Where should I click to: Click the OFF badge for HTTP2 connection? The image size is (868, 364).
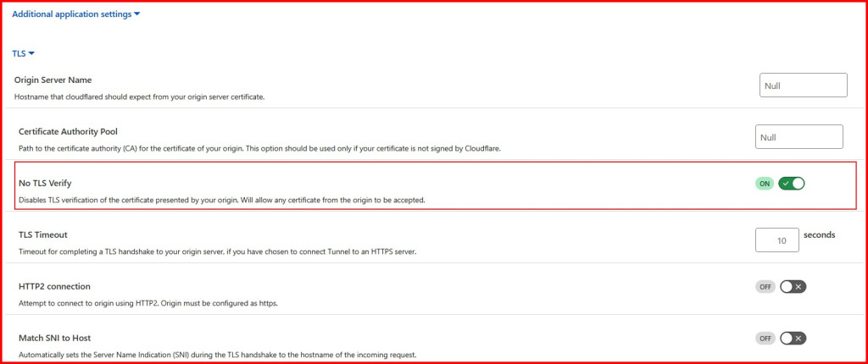coord(765,286)
